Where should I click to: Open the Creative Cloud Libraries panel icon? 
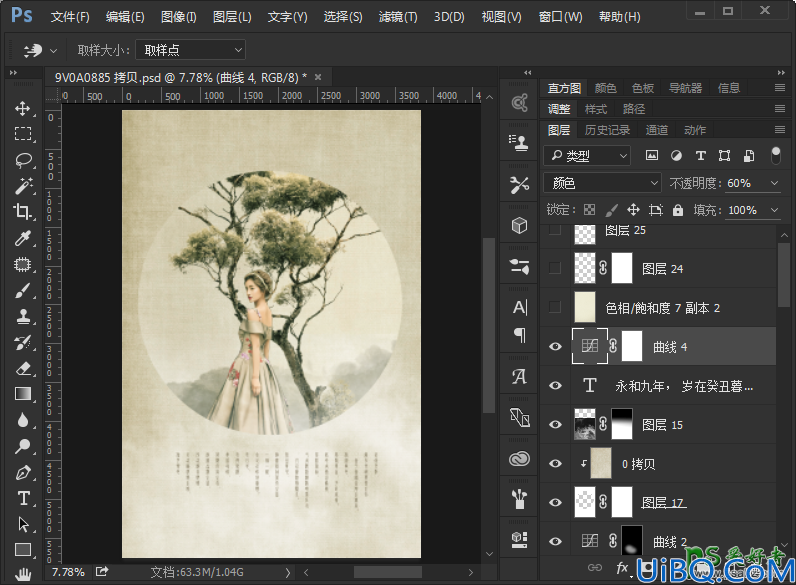pos(519,459)
